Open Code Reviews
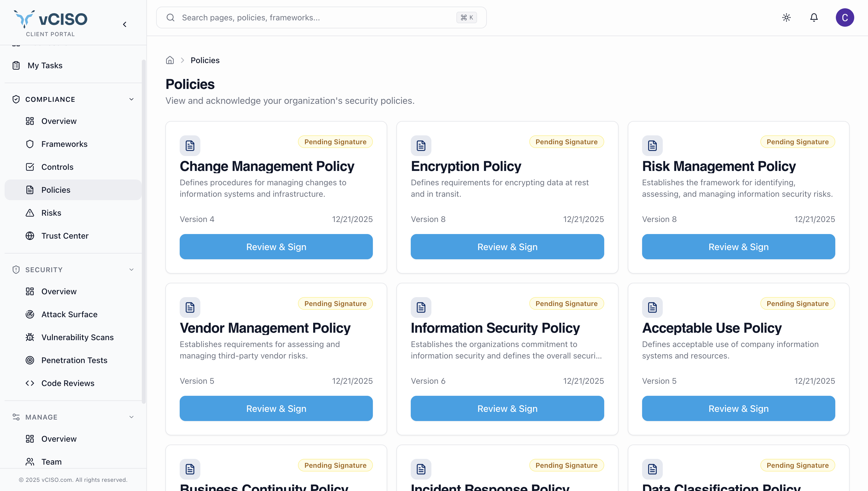Image resolution: width=868 pixels, height=491 pixels. coord(73,383)
